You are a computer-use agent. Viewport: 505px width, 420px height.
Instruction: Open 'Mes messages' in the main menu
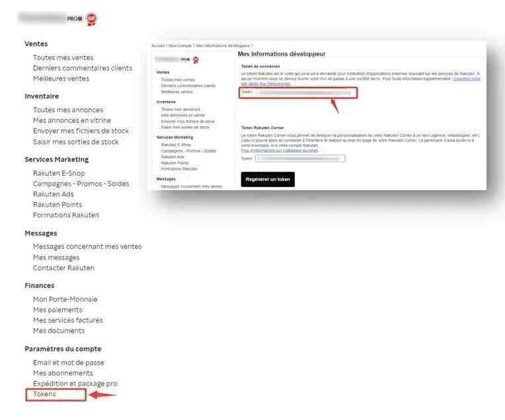56,258
